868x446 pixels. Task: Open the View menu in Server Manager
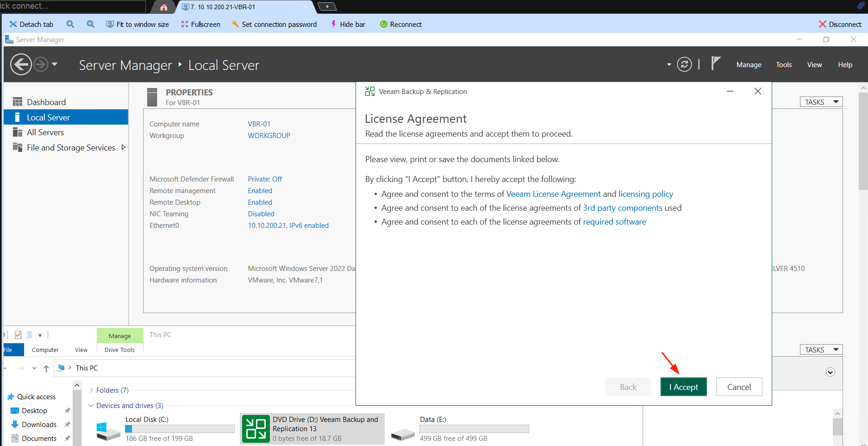(x=815, y=65)
